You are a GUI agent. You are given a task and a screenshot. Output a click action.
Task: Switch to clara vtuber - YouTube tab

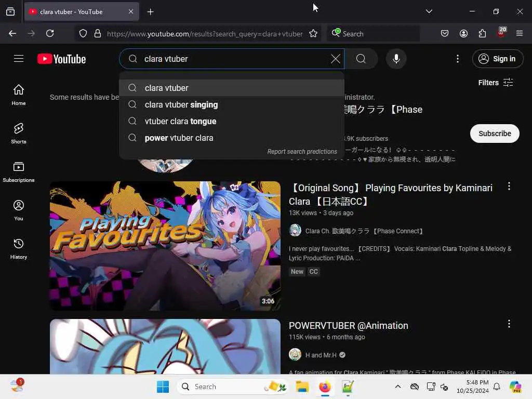pos(82,11)
